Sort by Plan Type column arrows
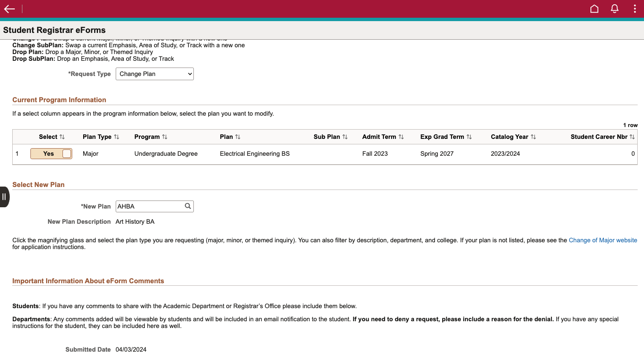Image resolution: width=644 pixels, height=355 pixels. coord(117,137)
